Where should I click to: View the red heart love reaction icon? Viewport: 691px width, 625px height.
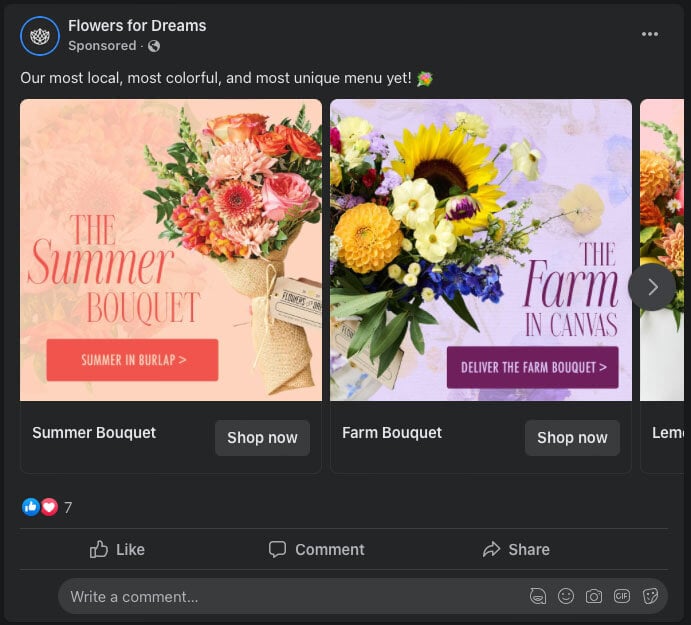(x=49, y=507)
